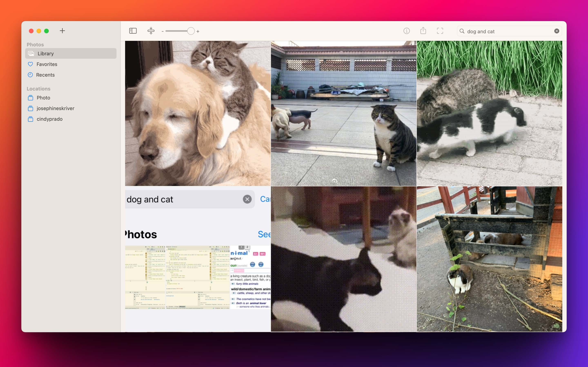This screenshot has height=367, width=588.
Task: Enter full screen with the expand icon
Action: click(x=440, y=31)
